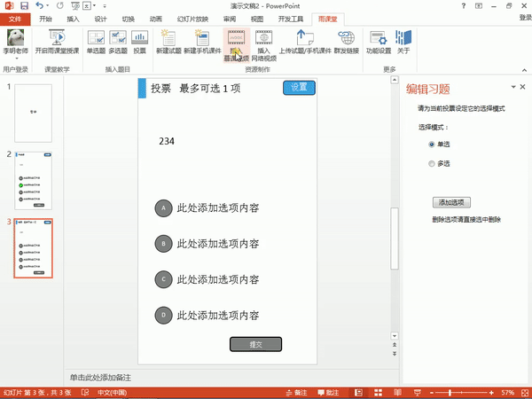Click 上传试题/手机课件 upload icon
The height and width of the screenshot is (399, 532).
coord(305,42)
